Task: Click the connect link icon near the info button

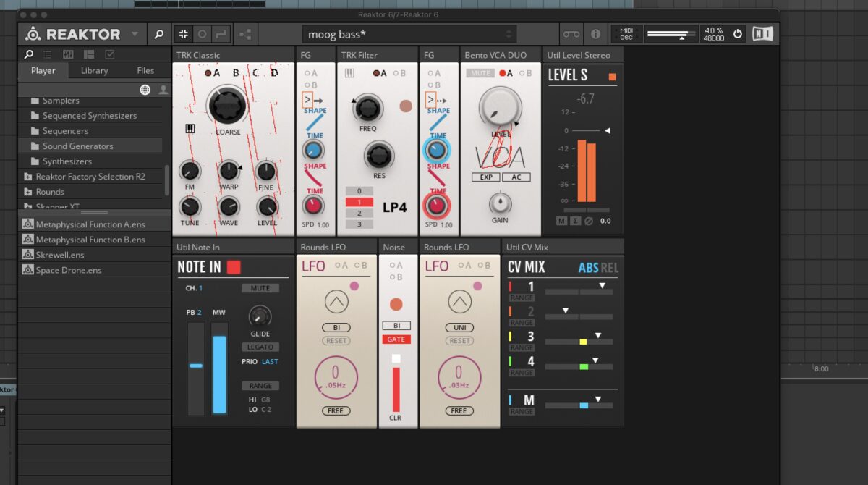Action: pos(571,34)
